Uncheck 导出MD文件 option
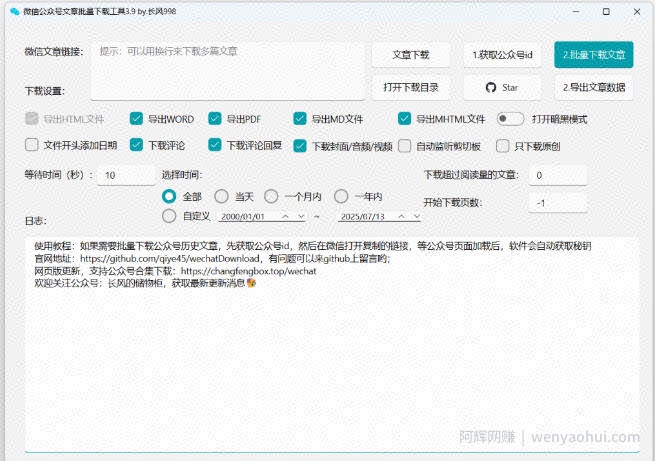This screenshot has height=461, width=655. (x=300, y=119)
